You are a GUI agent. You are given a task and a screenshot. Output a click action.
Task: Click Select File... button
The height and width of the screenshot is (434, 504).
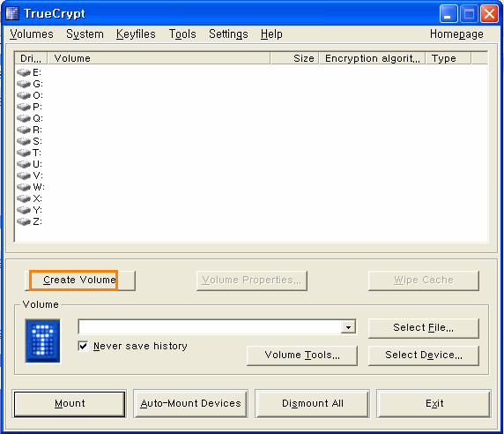423,328
